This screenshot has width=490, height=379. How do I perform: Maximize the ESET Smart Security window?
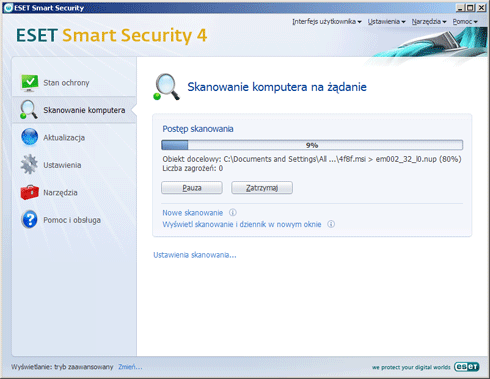click(470, 8)
